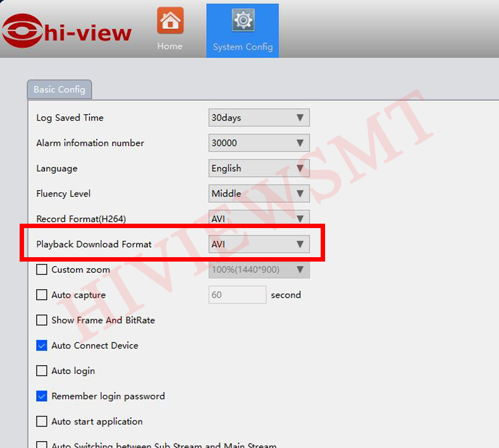Change the Fluency Level dropdown
Screen dimensions: 499x448
[259, 193]
